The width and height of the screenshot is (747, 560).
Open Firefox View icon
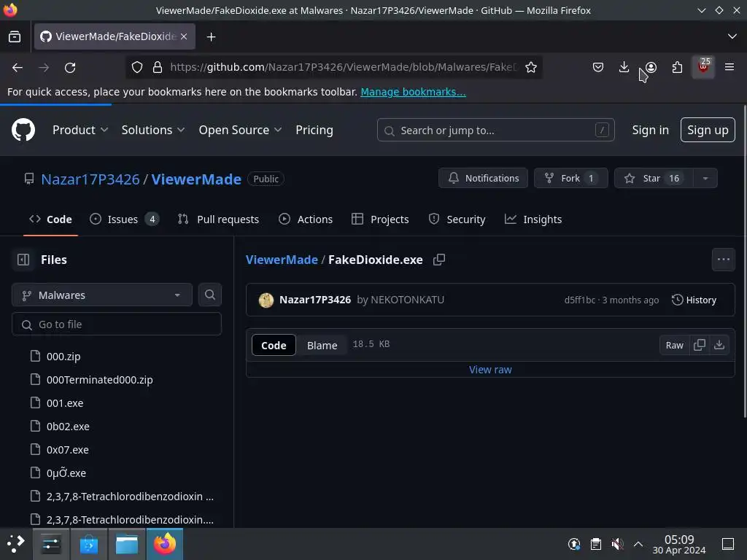click(x=15, y=36)
